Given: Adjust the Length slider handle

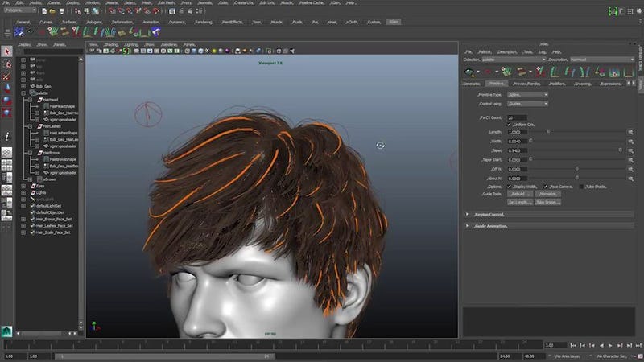Looking at the screenshot, I should click(x=548, y=132).
